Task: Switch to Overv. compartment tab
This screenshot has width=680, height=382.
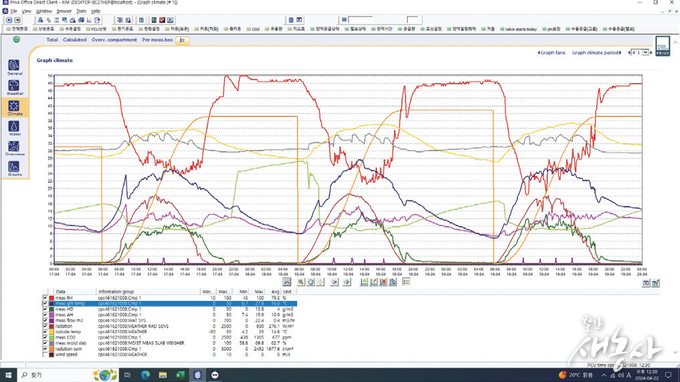Action: pos(114,39)
